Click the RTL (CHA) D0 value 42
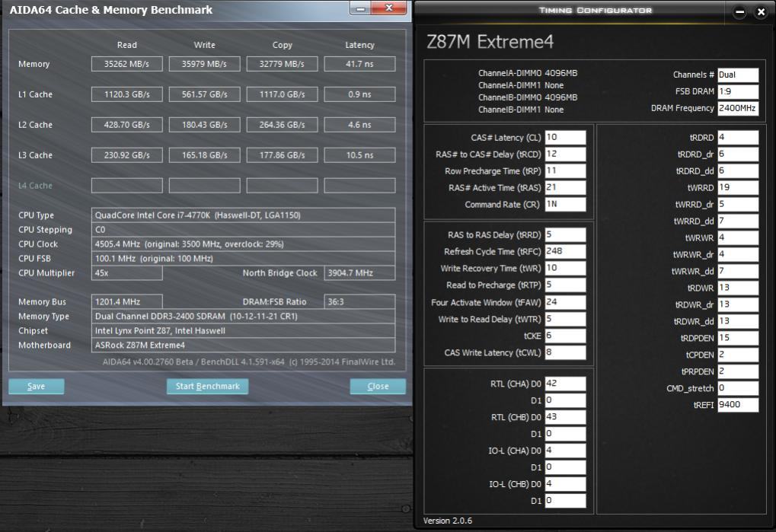This screenshot has width=776, height=532. point(565,384)
